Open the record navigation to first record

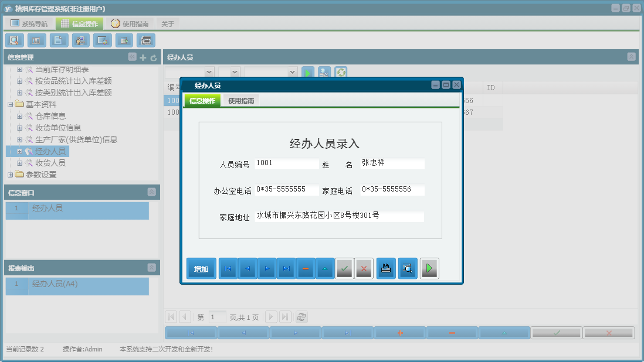228,268
